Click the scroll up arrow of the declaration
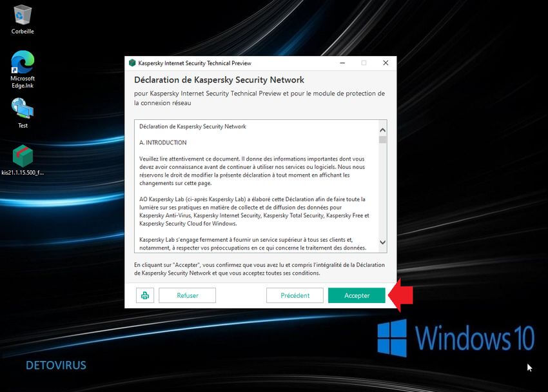 (x=383, y=130)
